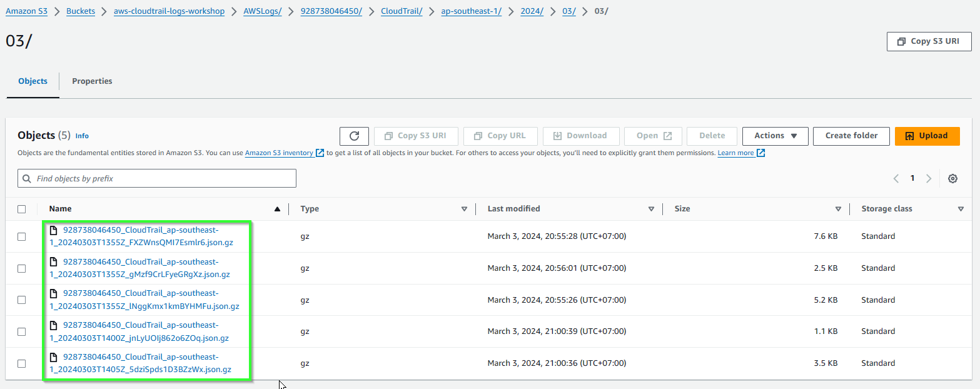This screenshot has width=980, height=389.
Task: Click the Copy URL button
Action: point(500,136)
